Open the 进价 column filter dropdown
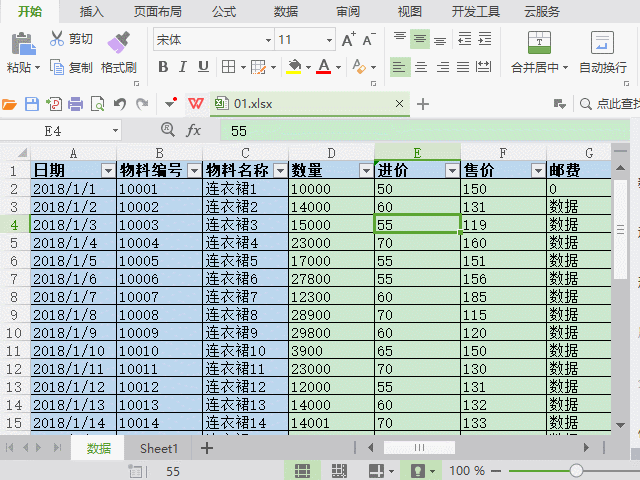The height and width of the screenshot is (480, 640). pos(452,170)
